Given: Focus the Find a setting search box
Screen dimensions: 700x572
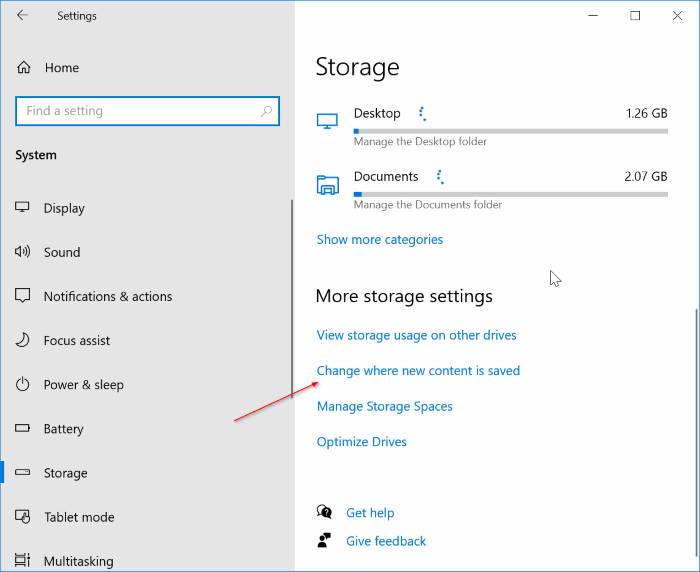Looking at the screenshot, I should click(147, 111).
